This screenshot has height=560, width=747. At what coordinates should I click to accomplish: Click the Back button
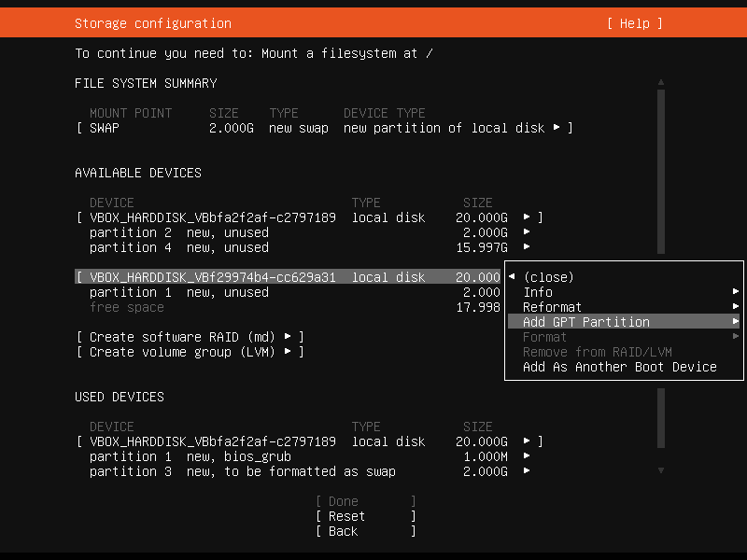(x=366, y=531)
